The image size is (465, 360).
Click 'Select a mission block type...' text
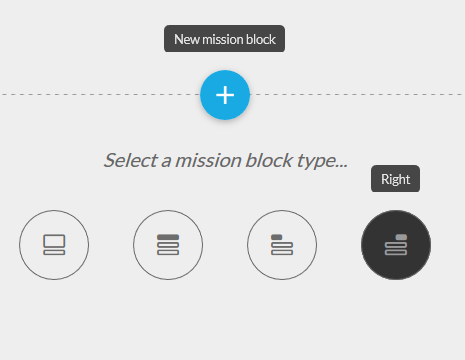point(225,160)
